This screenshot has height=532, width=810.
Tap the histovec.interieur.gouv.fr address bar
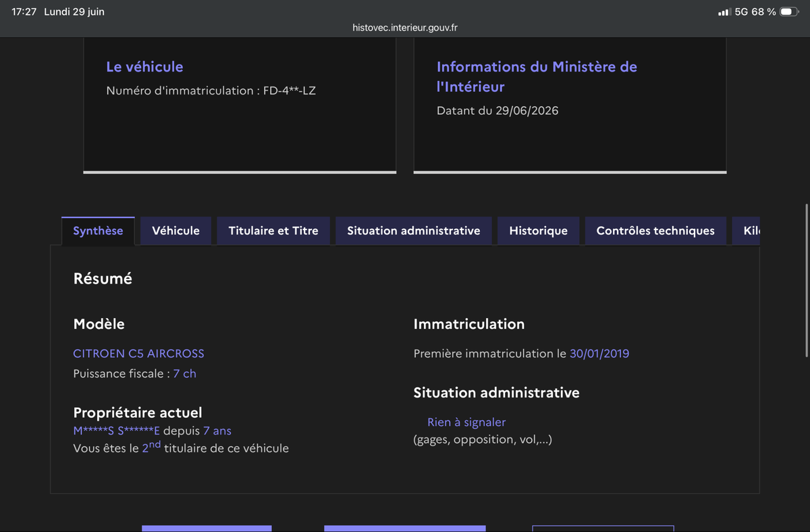[x=405, y=28]
